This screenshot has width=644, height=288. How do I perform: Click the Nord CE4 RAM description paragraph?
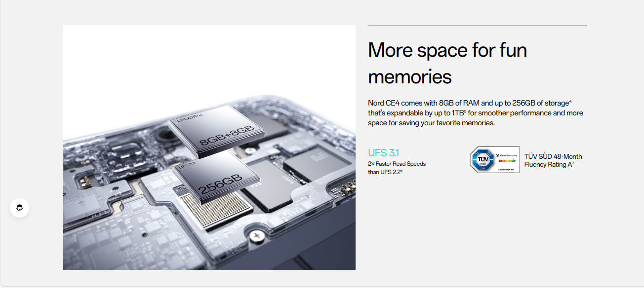click(476, 113)
